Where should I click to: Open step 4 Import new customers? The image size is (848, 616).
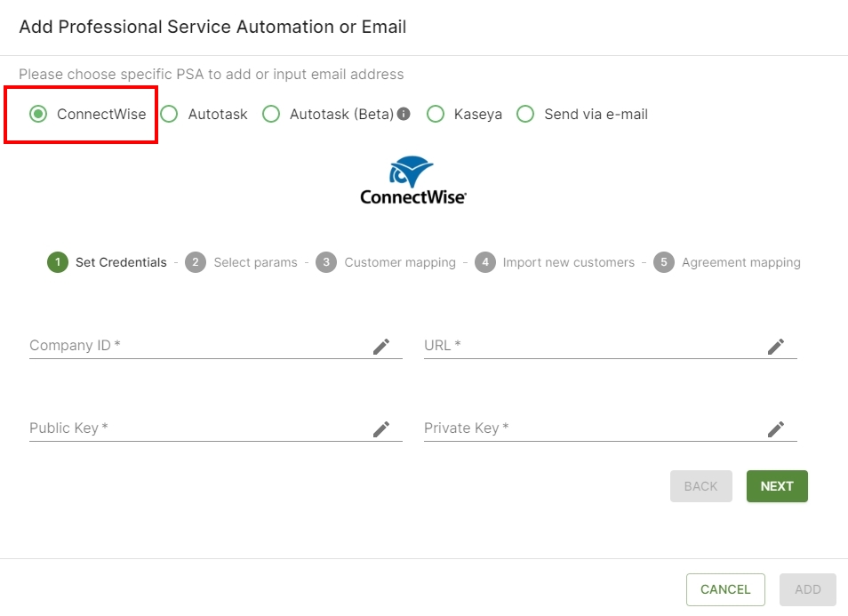click(x=555, y=262)
